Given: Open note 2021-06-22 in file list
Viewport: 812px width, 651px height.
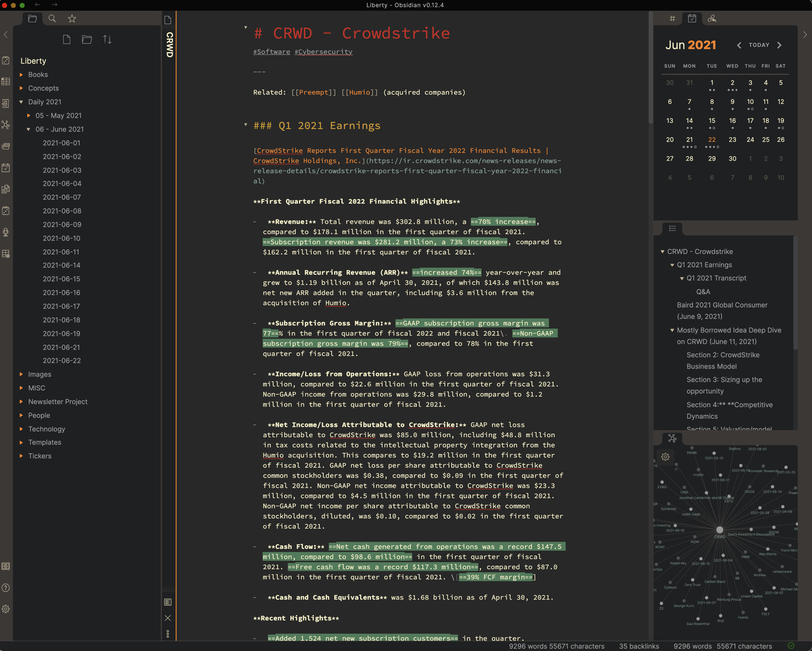Looking at the screenshot, I should pyautogui.click(x=62, y=361).
